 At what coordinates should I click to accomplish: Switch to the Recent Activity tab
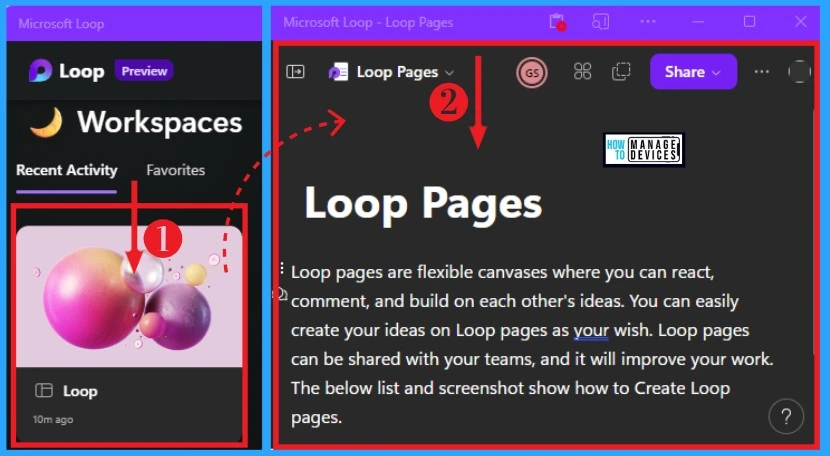point(67,170)
